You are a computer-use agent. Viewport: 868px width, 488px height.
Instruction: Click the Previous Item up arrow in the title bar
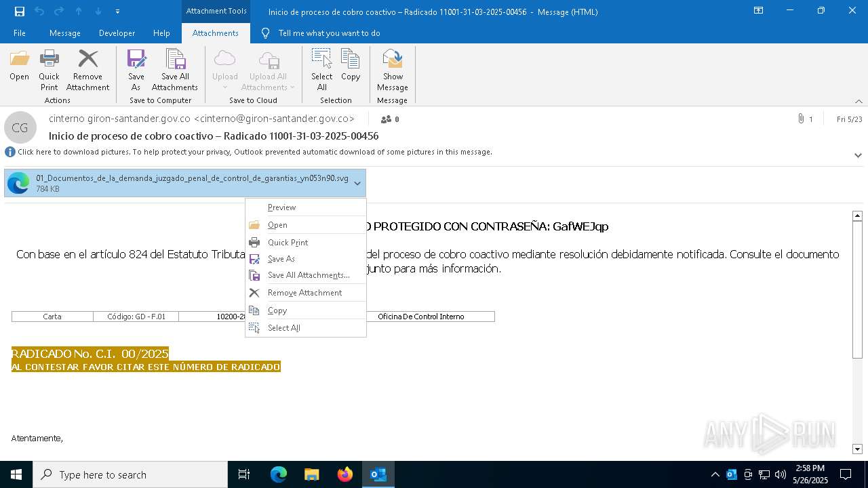pyautogui.click(x=79, y=12)
